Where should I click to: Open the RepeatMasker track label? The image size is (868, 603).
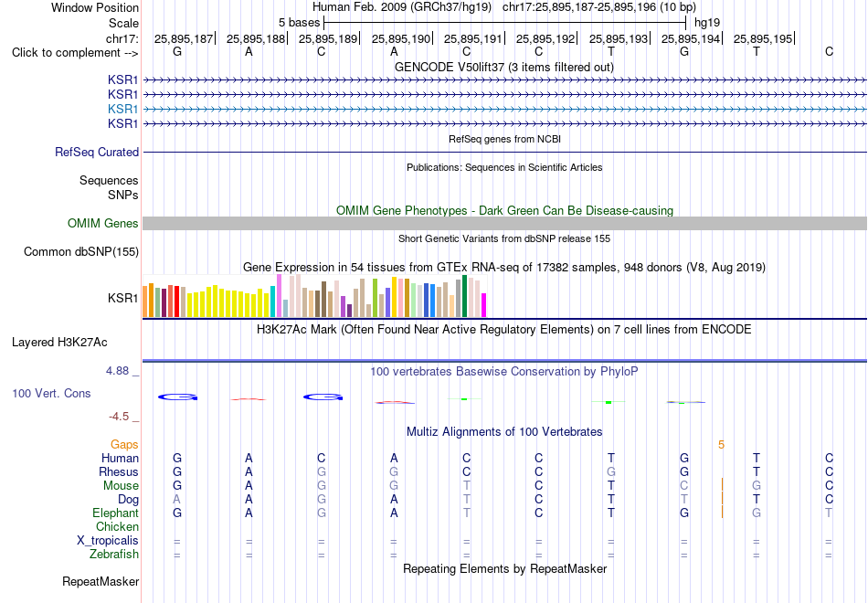click(101, 581)
